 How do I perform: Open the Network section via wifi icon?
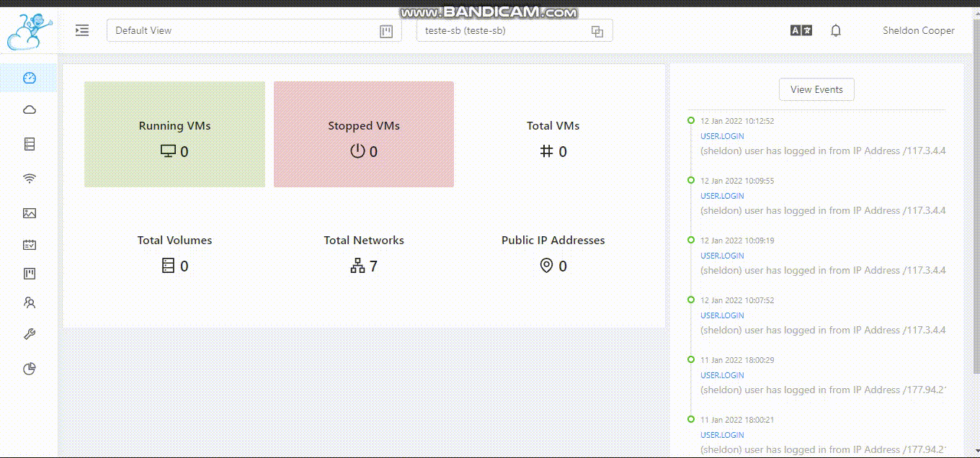[29, 178]
